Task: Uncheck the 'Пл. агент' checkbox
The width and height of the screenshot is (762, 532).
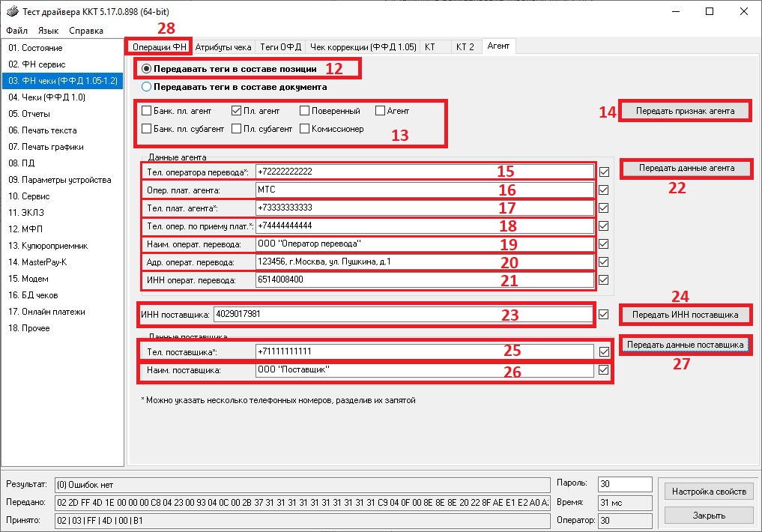Action: tap(237, 111)
